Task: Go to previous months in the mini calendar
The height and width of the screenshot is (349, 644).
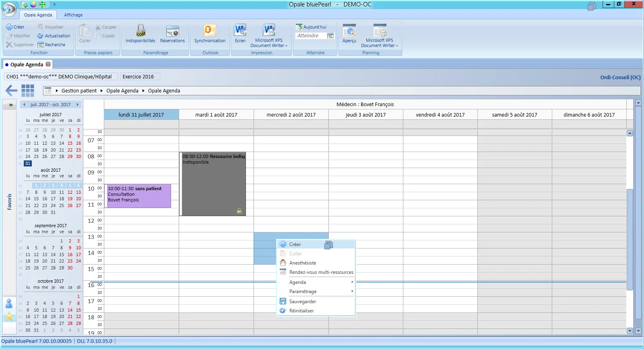Action: point(24,105)
